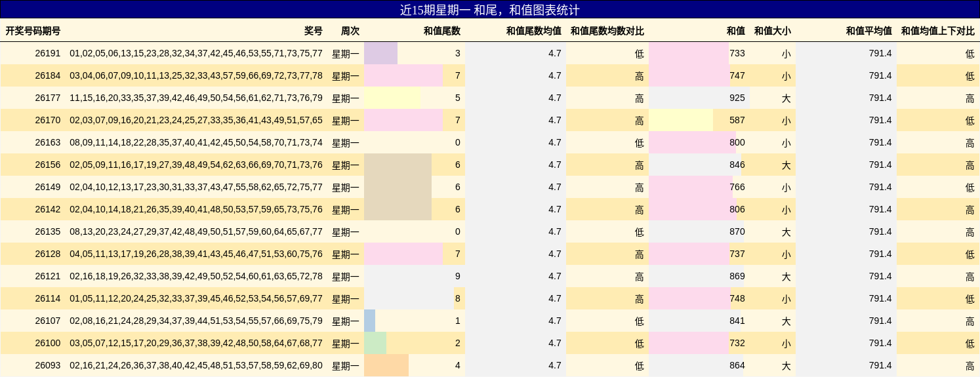The image size is (980, 377).
Task: Click the 和值 column header
Action: coord(736,31)
